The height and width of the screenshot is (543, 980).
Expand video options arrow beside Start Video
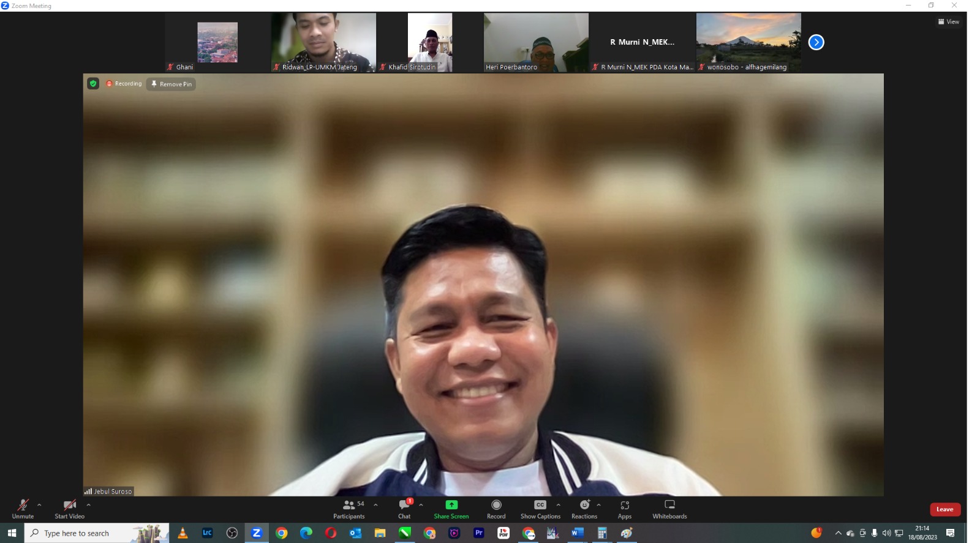88,505
